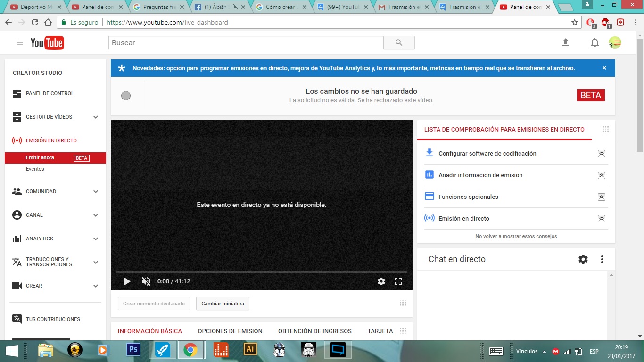The image size is (644, 362).
Task: Play the live event video
Action: 127,281
